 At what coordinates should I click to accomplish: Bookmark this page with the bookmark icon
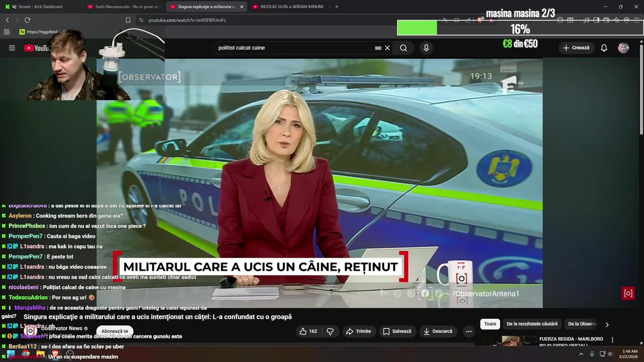pyautogui.click(x=128, y=20)
